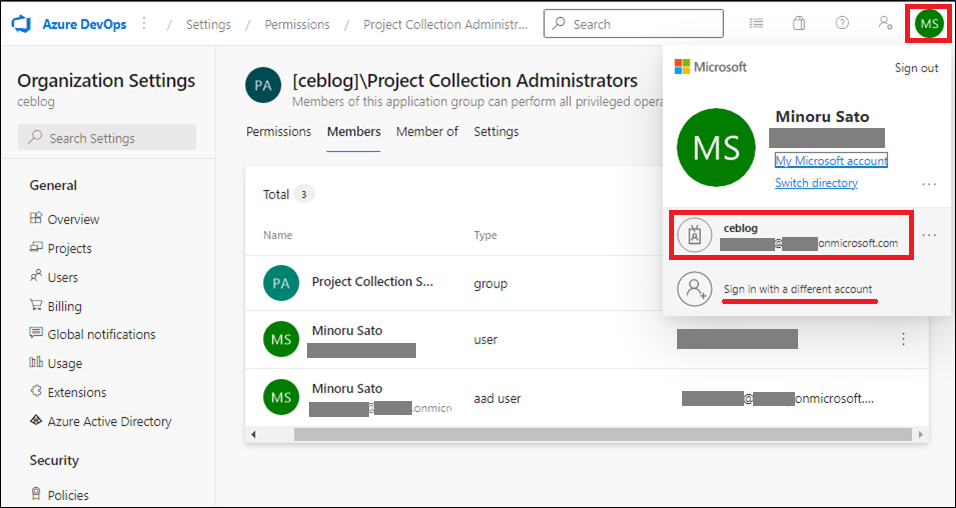The height and width of the screenshot is (508, 956).
Task: Open the Help question mark icon
Action: point(842,23)
